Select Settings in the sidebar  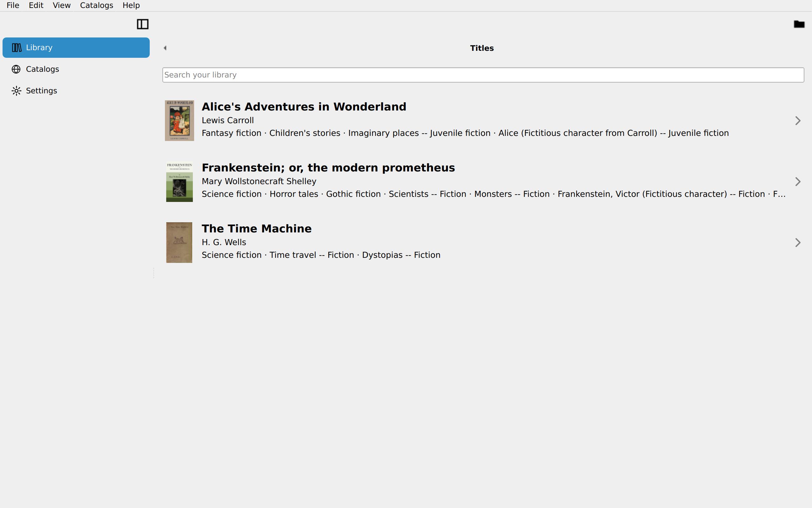click(76, 91)
